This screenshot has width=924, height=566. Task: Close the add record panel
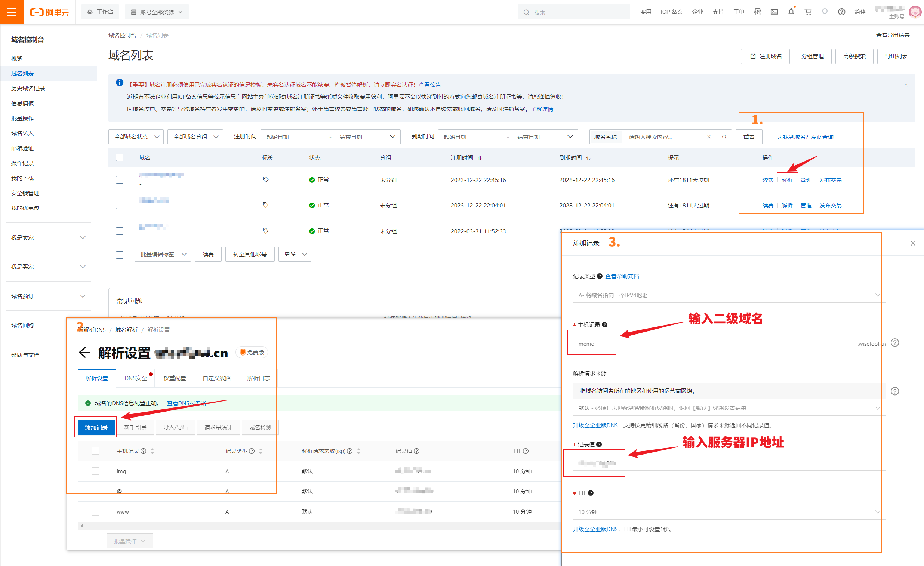pos(913,243)
